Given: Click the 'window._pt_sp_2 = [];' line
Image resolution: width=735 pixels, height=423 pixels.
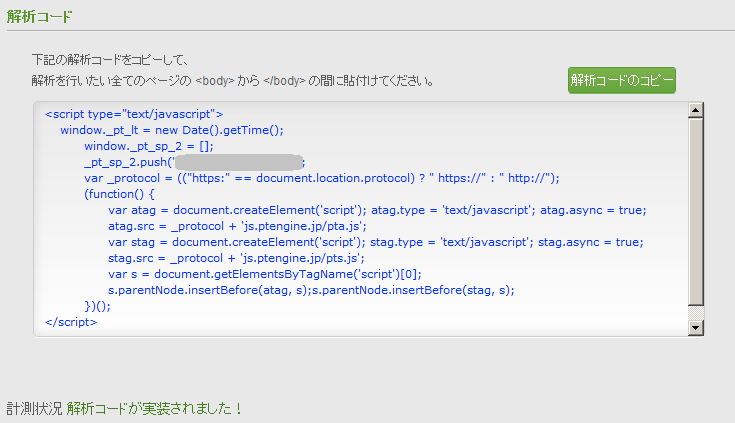Looking at the screenshot, I should (149, 146).
